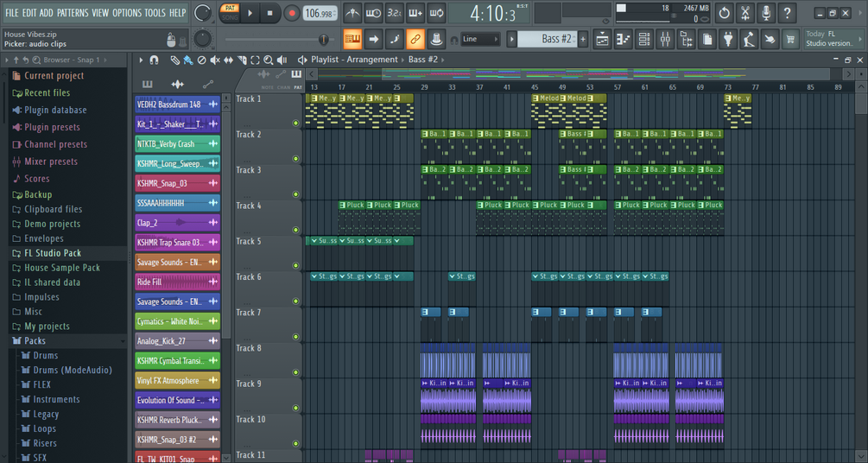
Task: Click the main pitch knob
Action: point(203,39)
